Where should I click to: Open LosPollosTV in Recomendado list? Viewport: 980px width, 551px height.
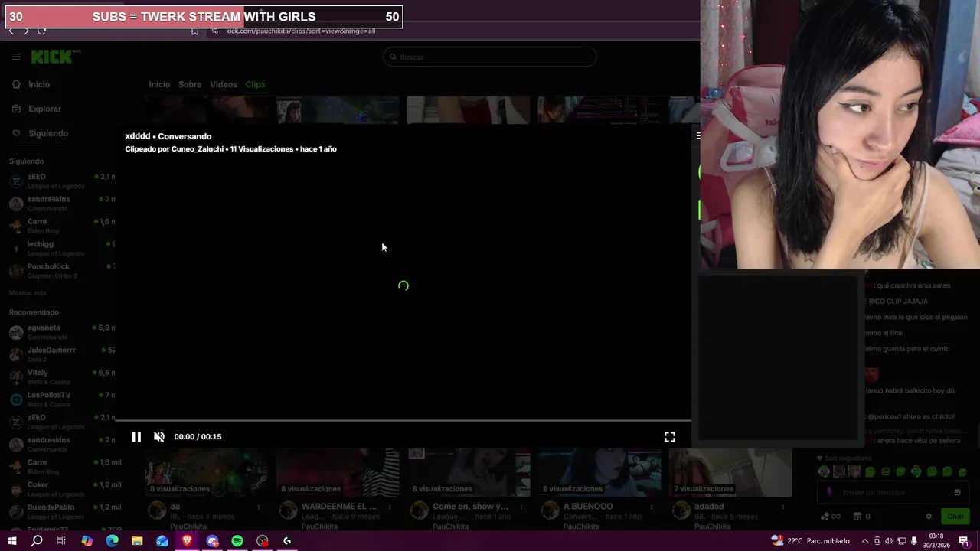pos(61,399)
